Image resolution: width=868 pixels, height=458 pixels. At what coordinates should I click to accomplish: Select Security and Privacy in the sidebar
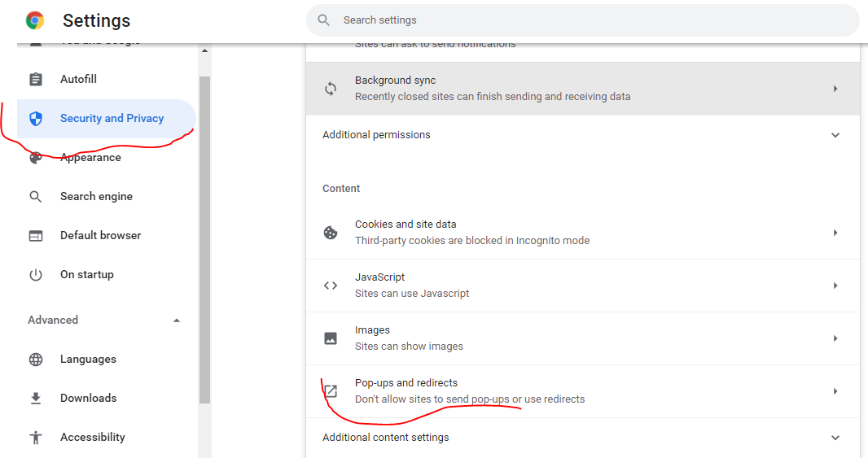tap(107, 119)
